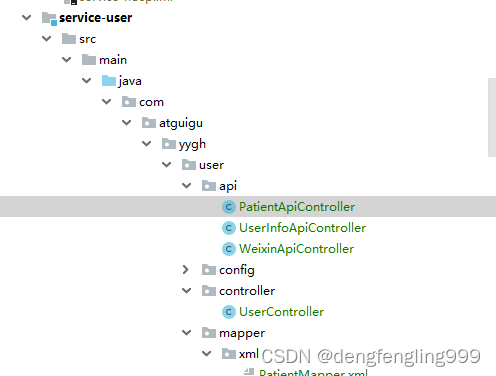Select the java folder label

point(130,81)
